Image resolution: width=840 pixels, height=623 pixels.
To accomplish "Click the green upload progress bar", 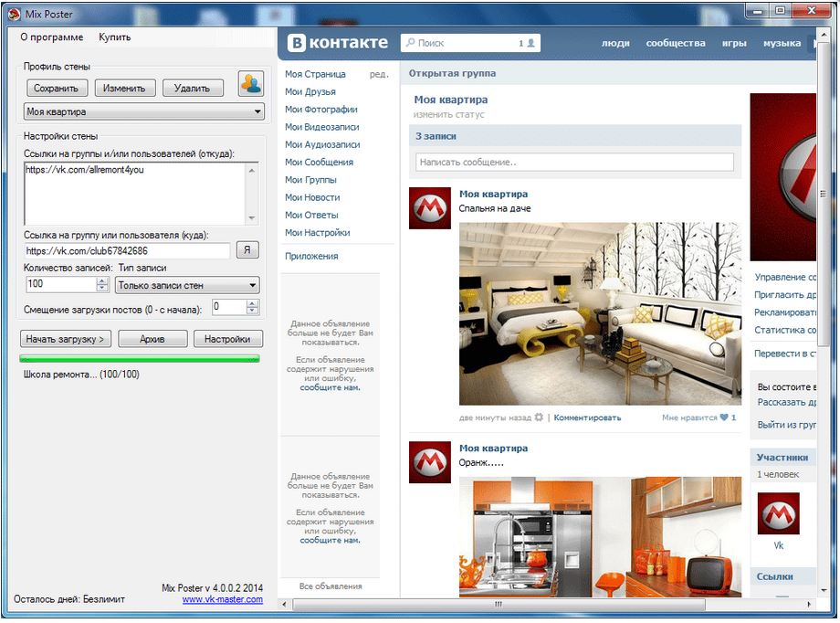I will [x=140, y=358].
